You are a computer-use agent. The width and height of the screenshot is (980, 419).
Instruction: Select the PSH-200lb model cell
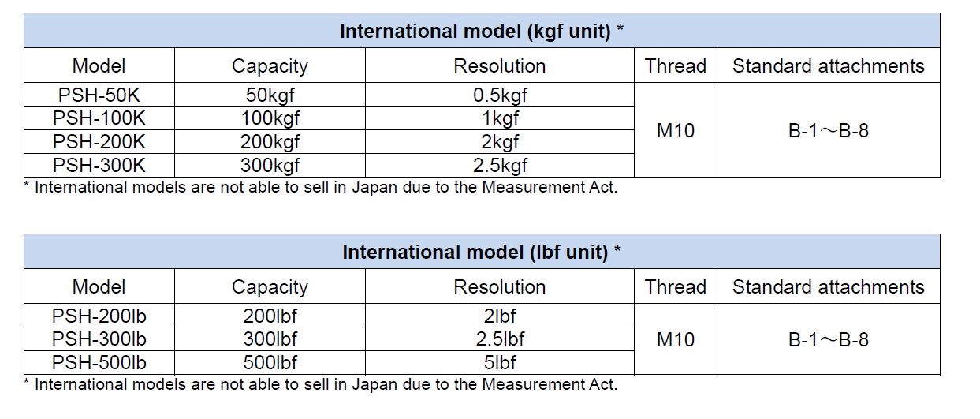click(x=99, y=316)
